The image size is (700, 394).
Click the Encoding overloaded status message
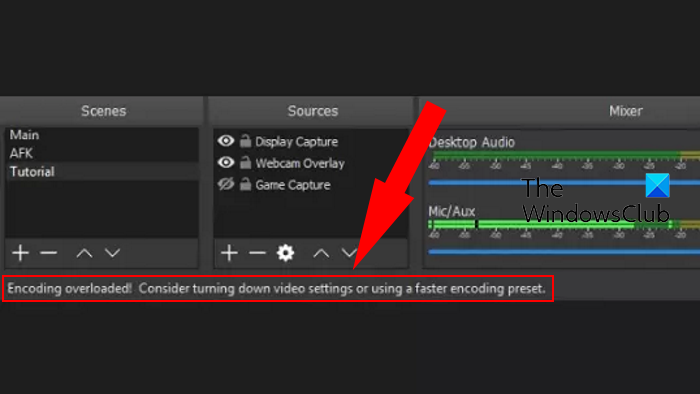(x=276, y=289)
